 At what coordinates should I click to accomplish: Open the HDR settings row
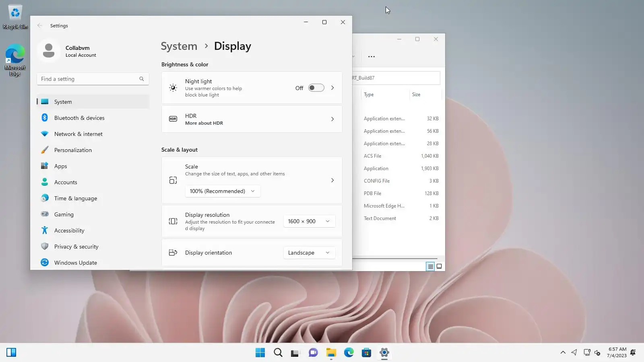click(x=252, y=119)
